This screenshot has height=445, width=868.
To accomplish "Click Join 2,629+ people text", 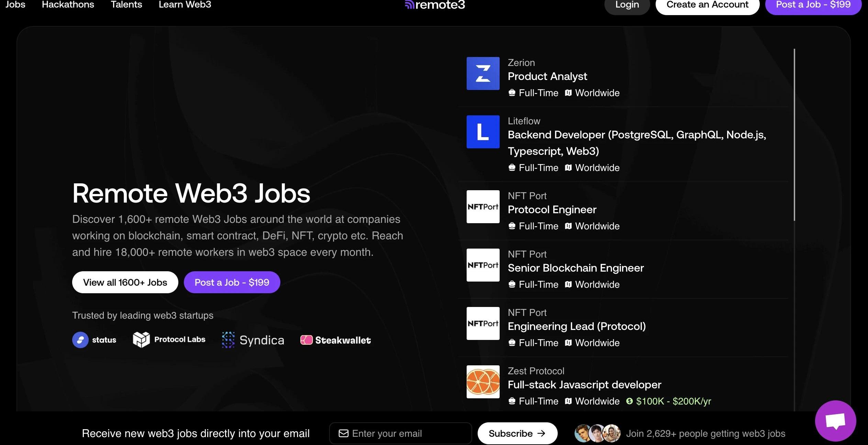I will (x=705, y=434).
